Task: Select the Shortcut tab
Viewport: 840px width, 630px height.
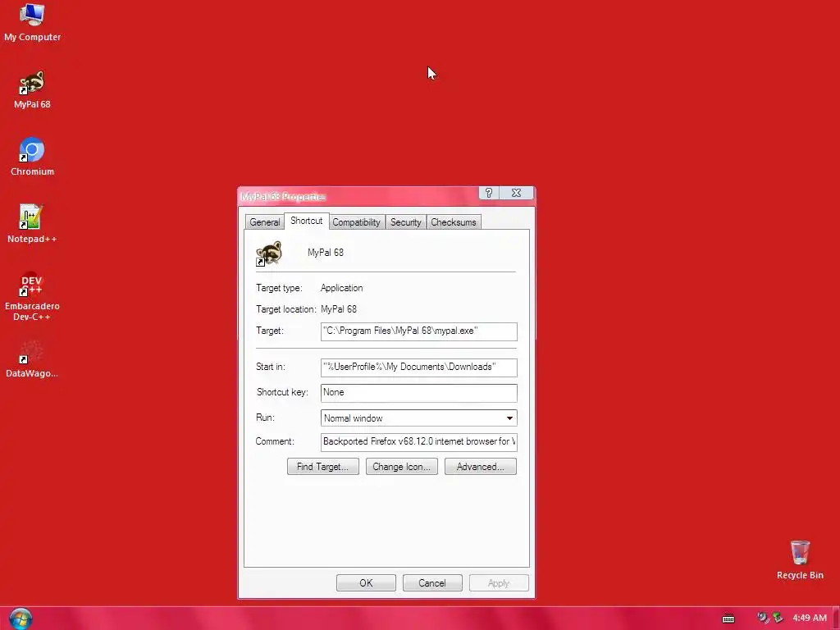Action: coord(307,221)
